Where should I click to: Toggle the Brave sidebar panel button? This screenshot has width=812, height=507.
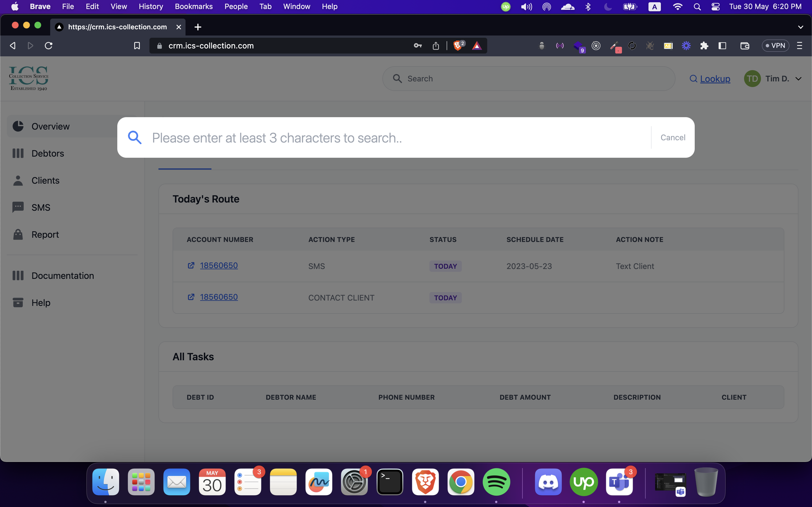point(722,46)
